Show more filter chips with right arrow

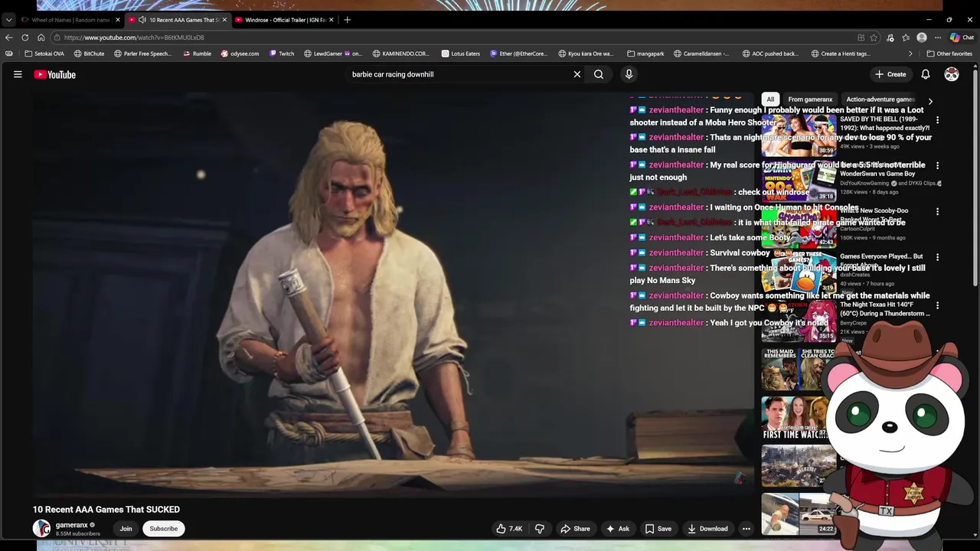930,100
